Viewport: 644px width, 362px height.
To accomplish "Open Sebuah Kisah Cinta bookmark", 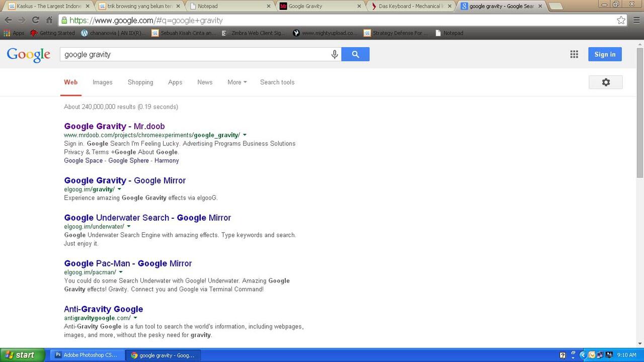I will 184,33.
